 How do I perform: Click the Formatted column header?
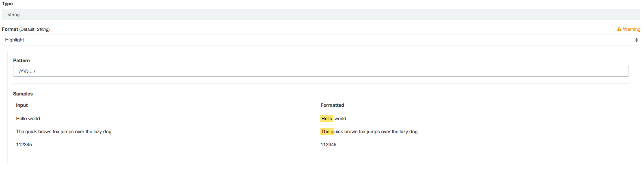(332, 105)
